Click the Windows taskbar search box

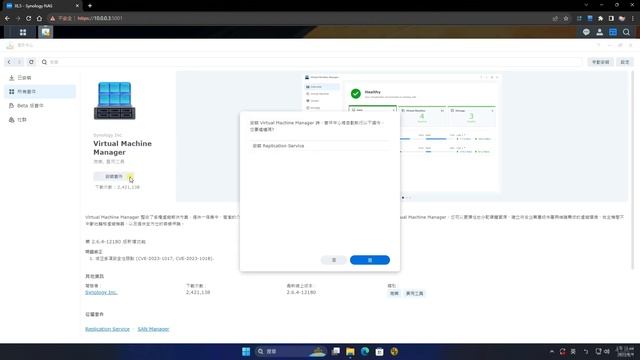pos(291,351)
